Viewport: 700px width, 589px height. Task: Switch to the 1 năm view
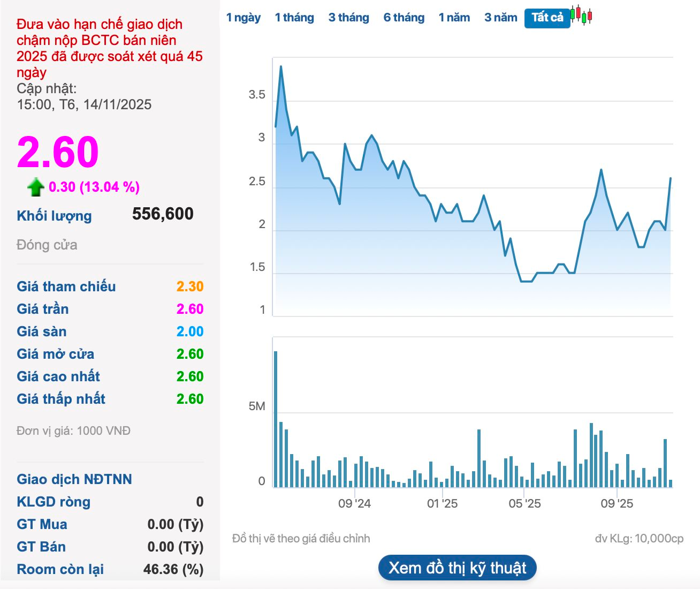pyautogui.click(x=454, y=18)
